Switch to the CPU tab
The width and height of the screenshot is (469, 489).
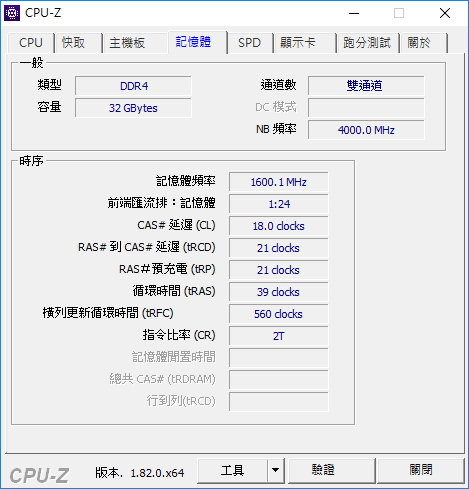(x=31, y=43)
